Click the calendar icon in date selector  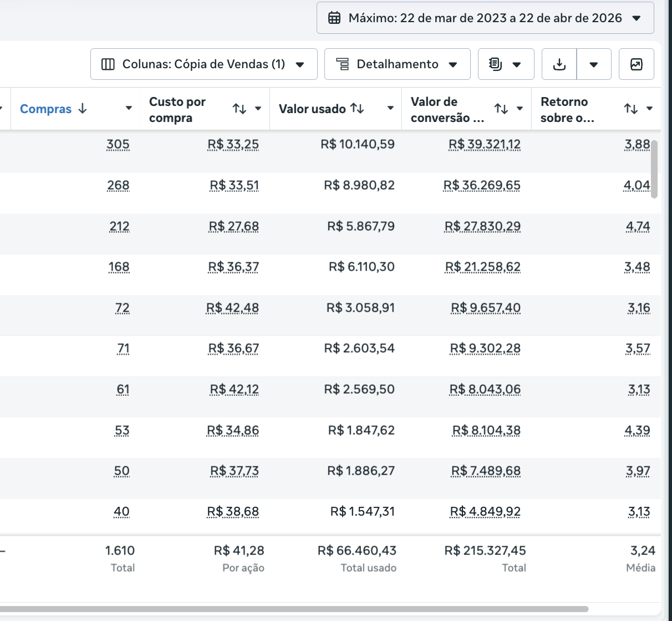click(334, 18)
